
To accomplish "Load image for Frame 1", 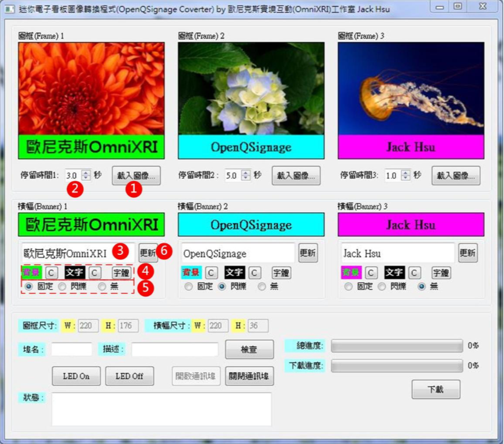I will (x=136, y=175).
